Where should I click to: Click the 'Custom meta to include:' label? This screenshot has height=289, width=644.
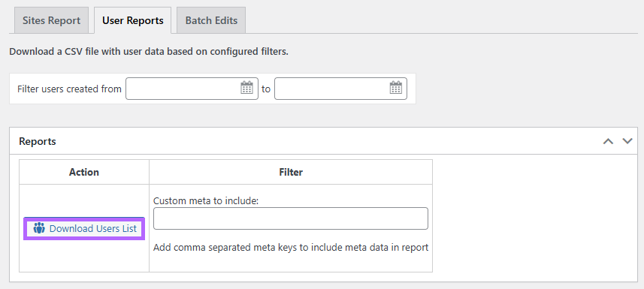point(206,201)
